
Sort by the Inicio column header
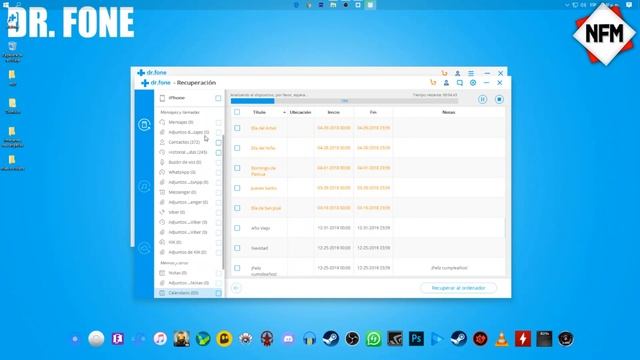[333, 112]
